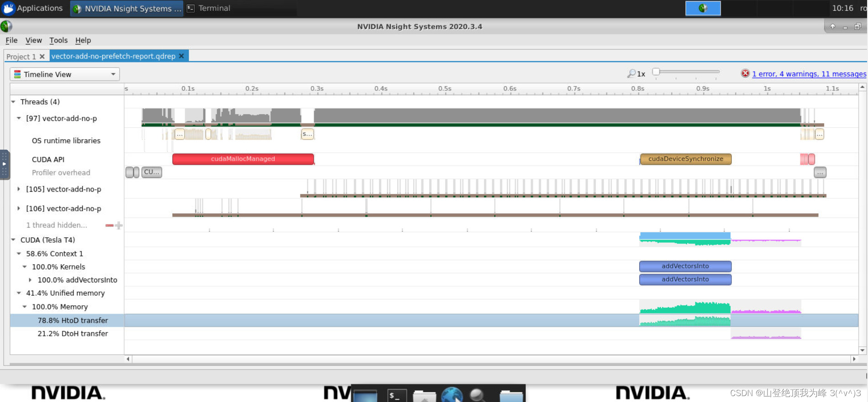868x402 pixels.
Task: Collapse the 100.0% Kernels row
Action: pos(25,267)
